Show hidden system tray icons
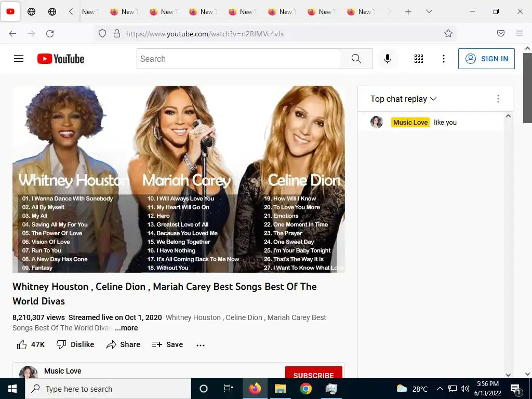Screen dimensions: 532x399 440,389
